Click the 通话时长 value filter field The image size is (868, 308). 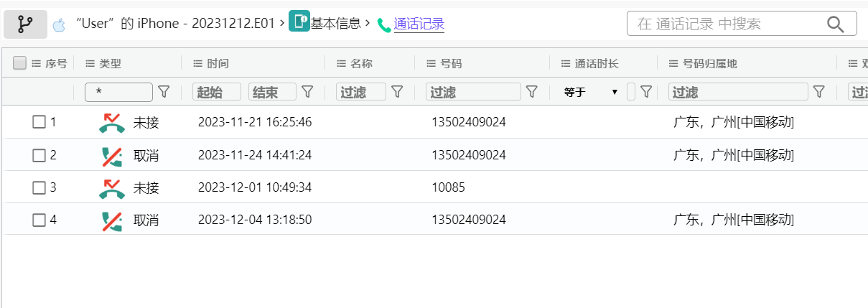click(x=631, y=92)
